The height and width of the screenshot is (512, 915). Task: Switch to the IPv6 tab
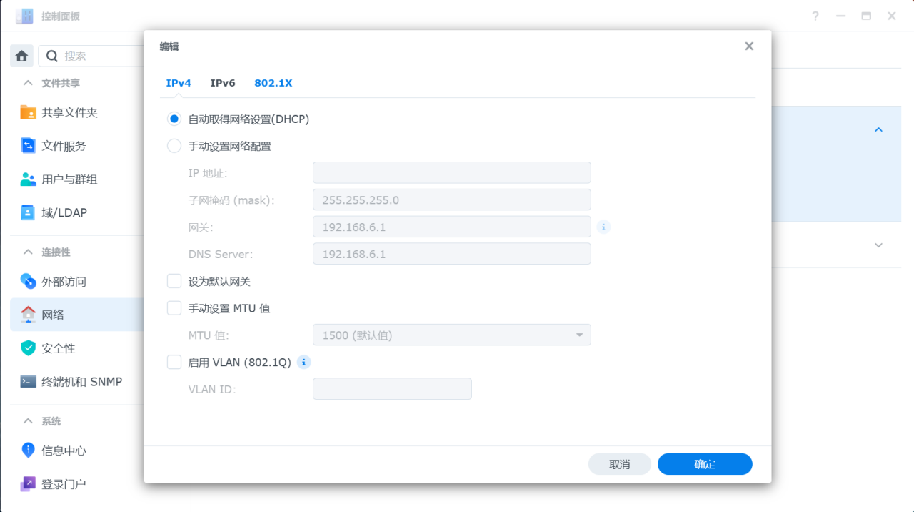(222, 83)
